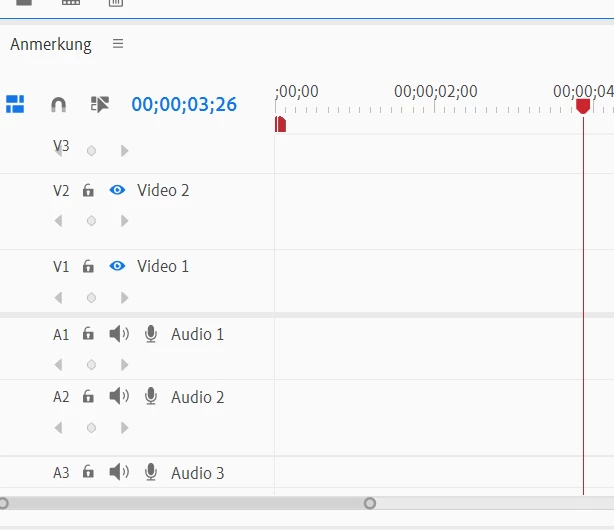Target the V1 track label
Viewport: 614px width, 530px height.
(x=61, y=267)
